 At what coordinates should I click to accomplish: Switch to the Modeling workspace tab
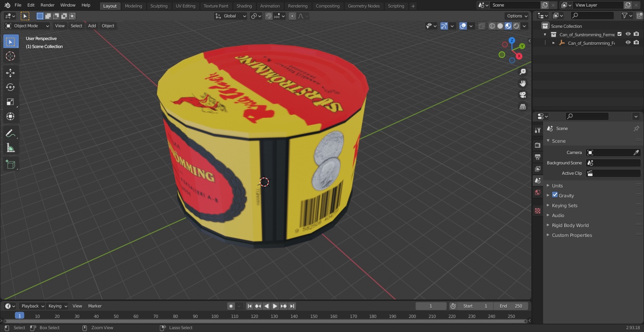pos(133,6)
